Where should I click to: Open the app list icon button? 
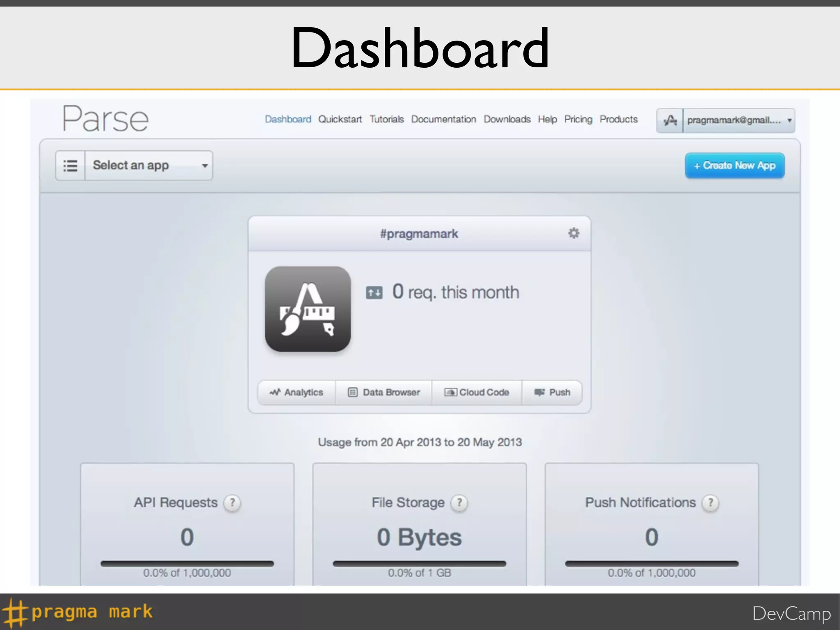(70, 165)
